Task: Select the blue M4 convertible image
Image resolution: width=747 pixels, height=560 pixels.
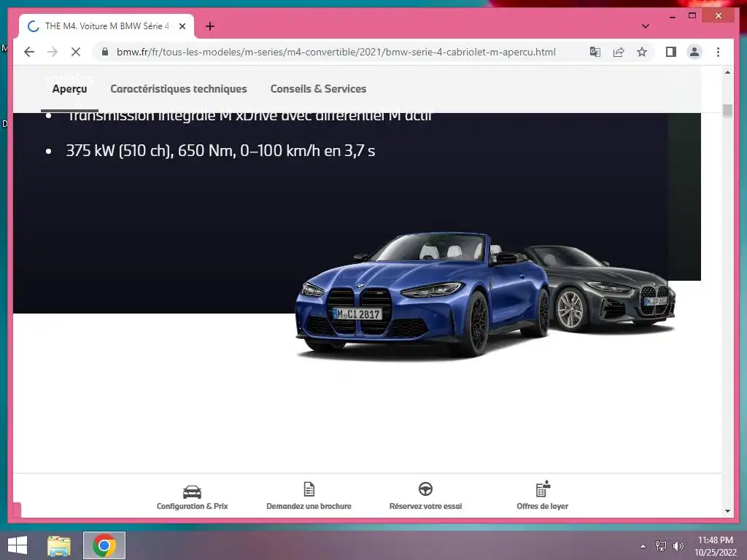Action: (422, 295)
